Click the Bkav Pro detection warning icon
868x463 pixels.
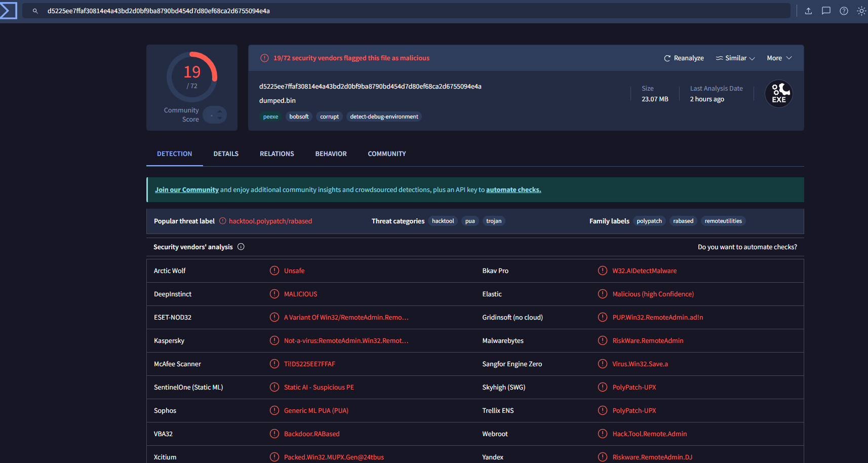(603, 271)
